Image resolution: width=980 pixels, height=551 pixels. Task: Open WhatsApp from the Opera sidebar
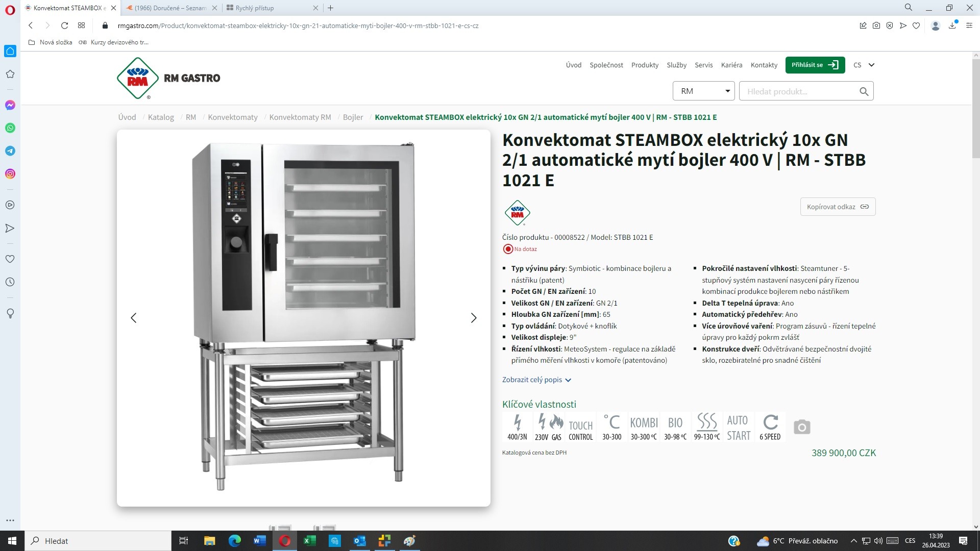point(10,128)
